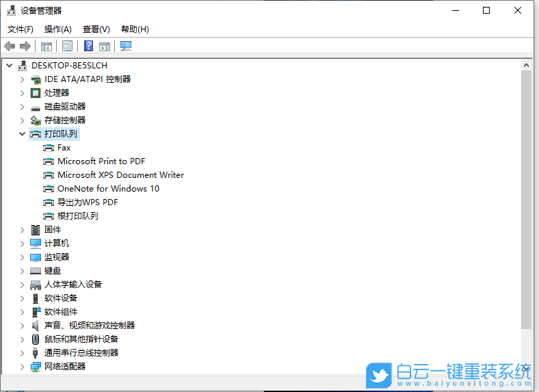
Task: Collapse the 打印队列 node
Action: [x=23, y=134]
